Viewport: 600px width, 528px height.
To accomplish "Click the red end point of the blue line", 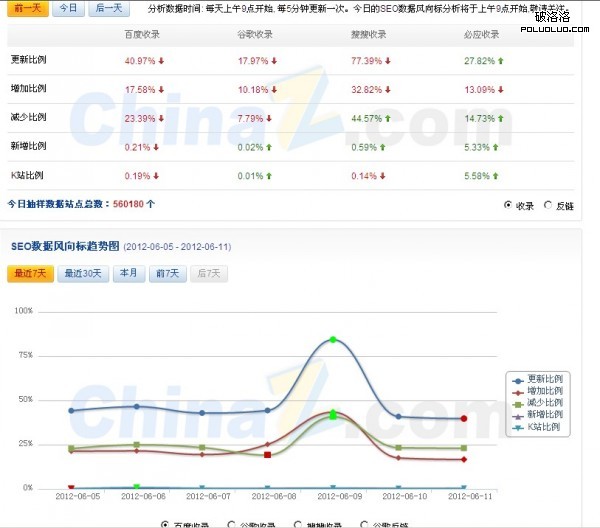I will (464, 418).
